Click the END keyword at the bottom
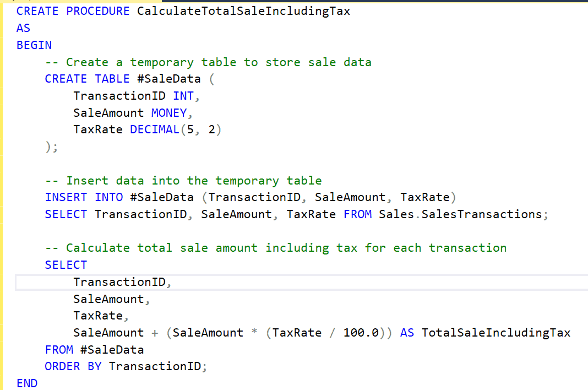Screen dimensions: 588x390 tap(27, 383)
